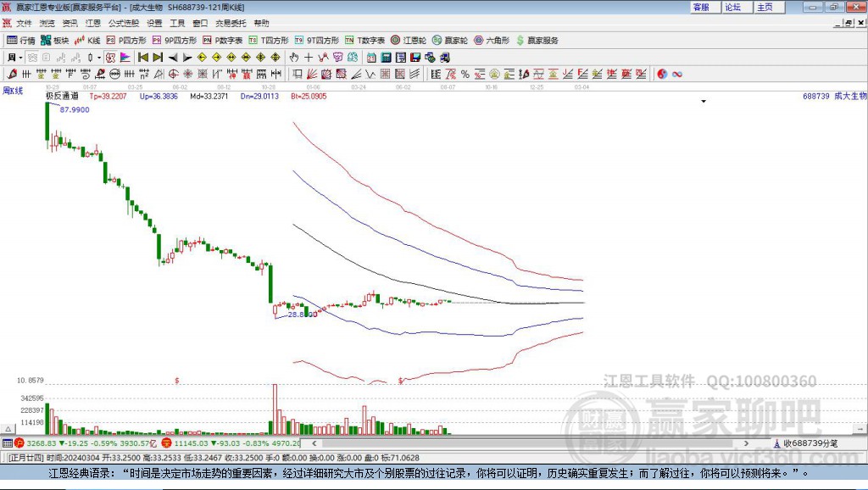Open the P四方形 tool

(126, 41)
